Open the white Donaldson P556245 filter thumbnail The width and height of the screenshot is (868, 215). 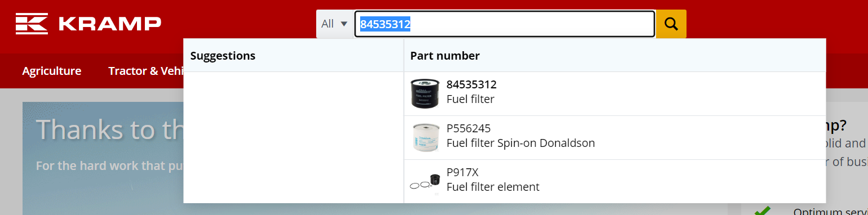424,138
